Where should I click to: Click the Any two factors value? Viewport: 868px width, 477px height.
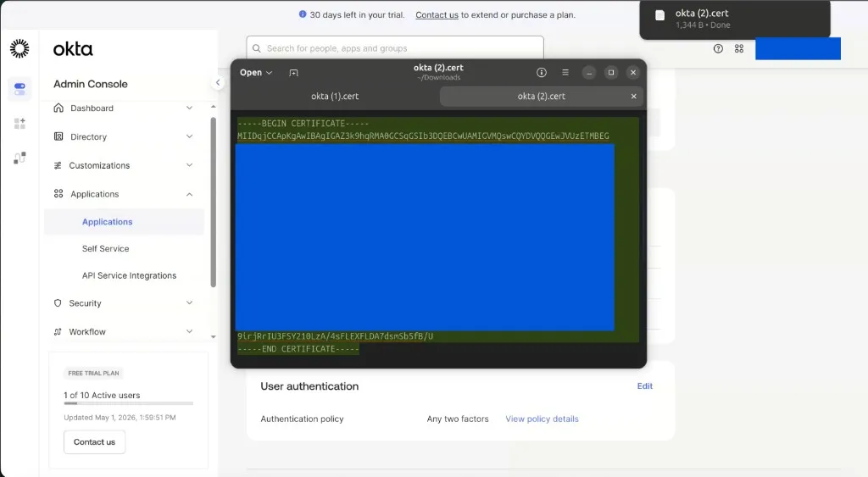coord(458,419)
